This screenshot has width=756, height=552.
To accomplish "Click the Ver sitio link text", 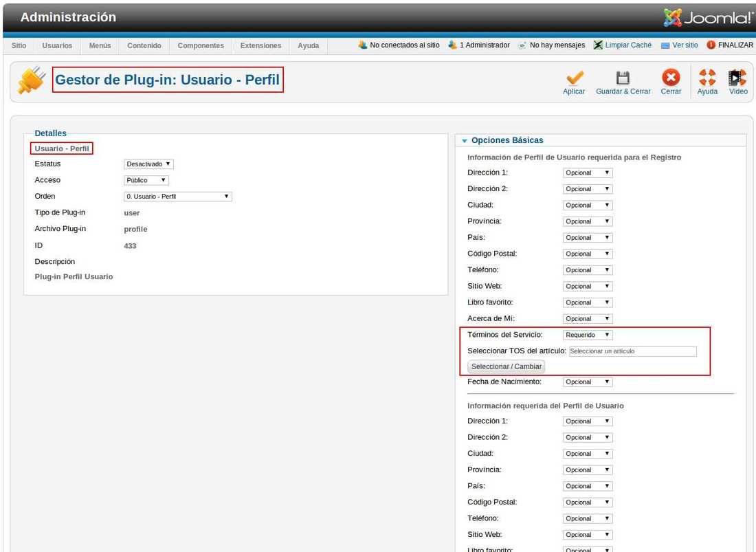I will [x=685, y=45].
